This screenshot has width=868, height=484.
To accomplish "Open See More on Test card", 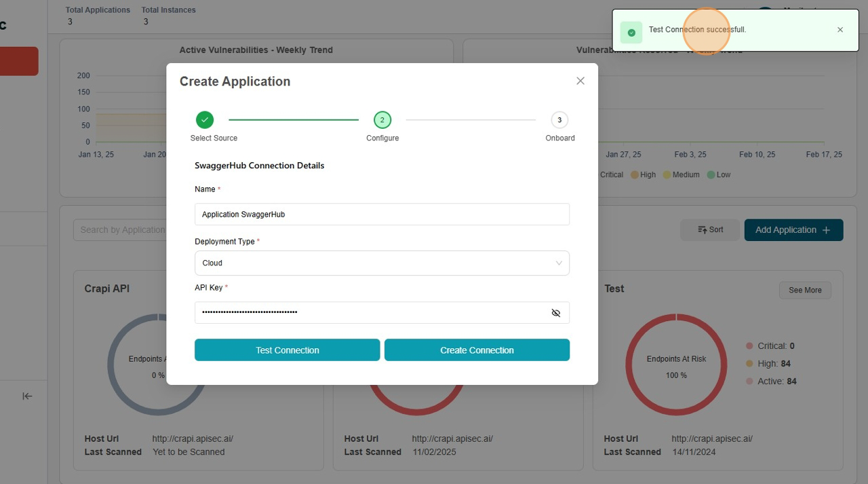I will 805,291.
